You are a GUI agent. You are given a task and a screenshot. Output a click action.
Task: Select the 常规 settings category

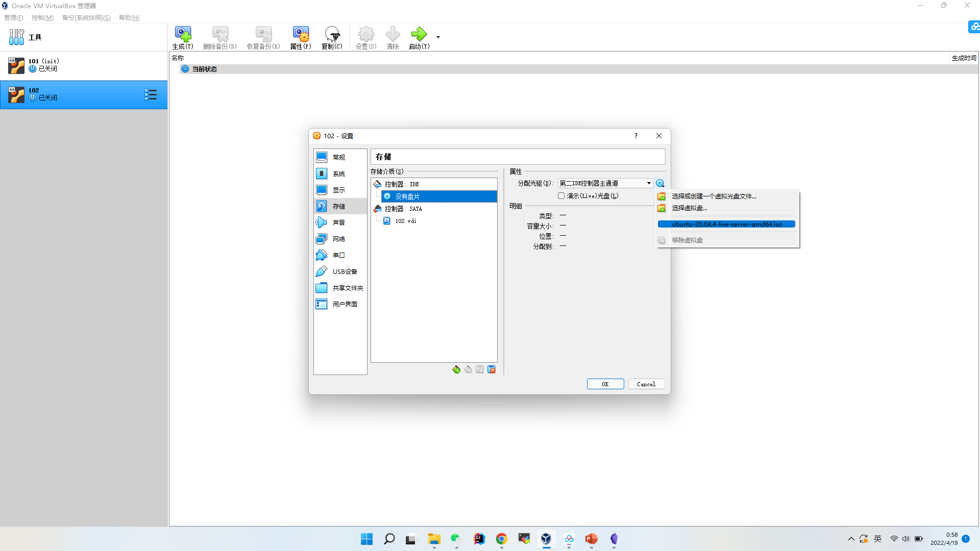click(x=340, y=157)
